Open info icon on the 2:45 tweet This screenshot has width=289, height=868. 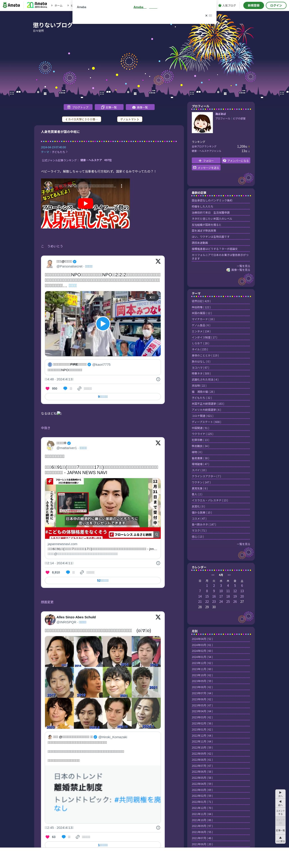pos(158,828)
